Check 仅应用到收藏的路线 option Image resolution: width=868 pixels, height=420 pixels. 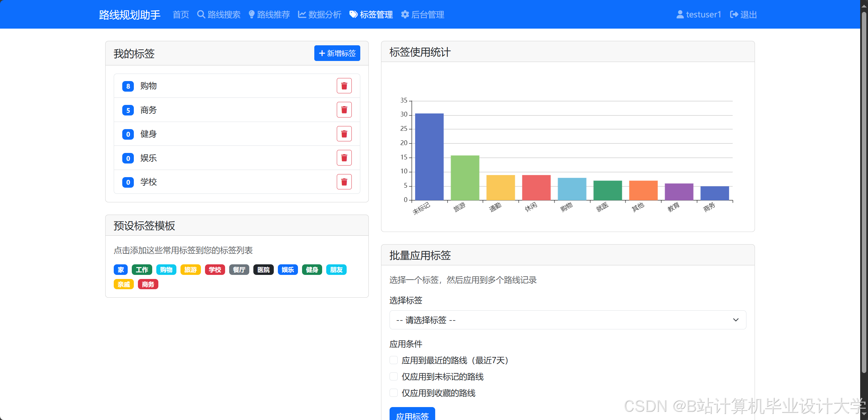(x=393, y=393)
